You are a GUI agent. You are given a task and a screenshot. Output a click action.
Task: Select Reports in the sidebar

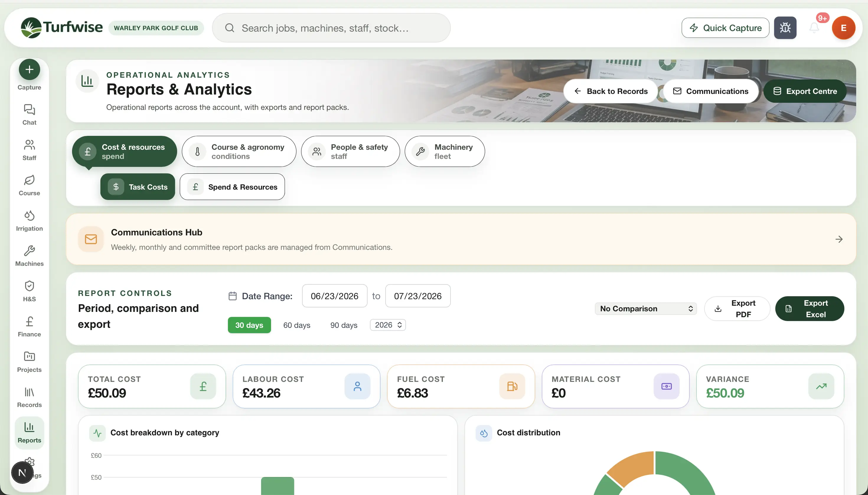[x=29, y=433]
